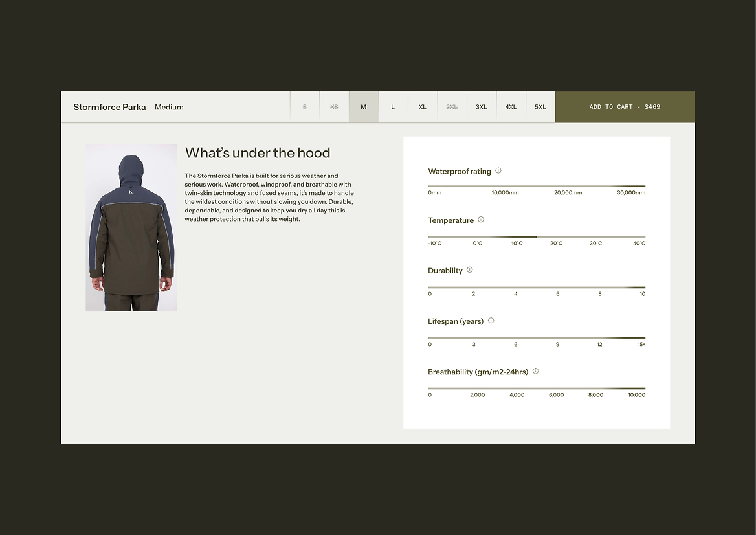Show the Breathability info icon details
This screenshot has width=756, height=535.
pyautogui.click(x=535, y=371)
